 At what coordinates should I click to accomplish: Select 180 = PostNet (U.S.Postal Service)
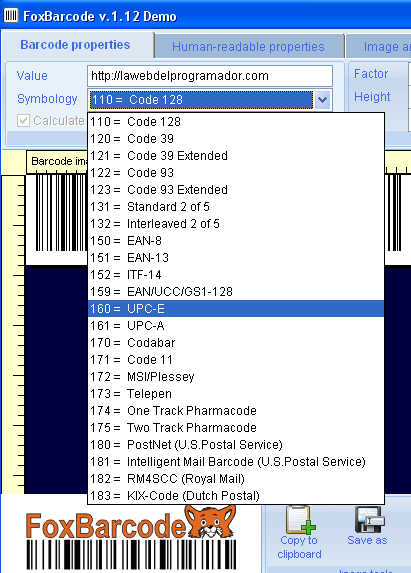[x=236, y=445]
